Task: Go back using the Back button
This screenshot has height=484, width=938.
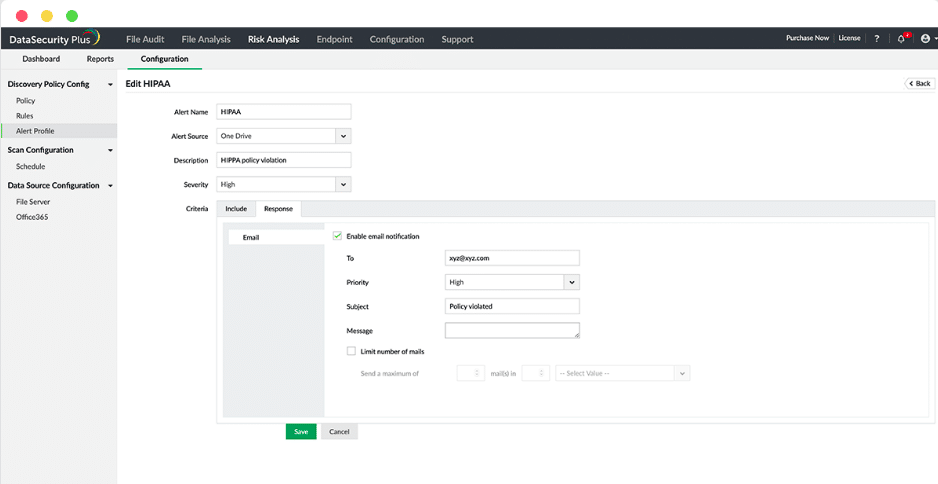Action: click(x=919, y=83)
